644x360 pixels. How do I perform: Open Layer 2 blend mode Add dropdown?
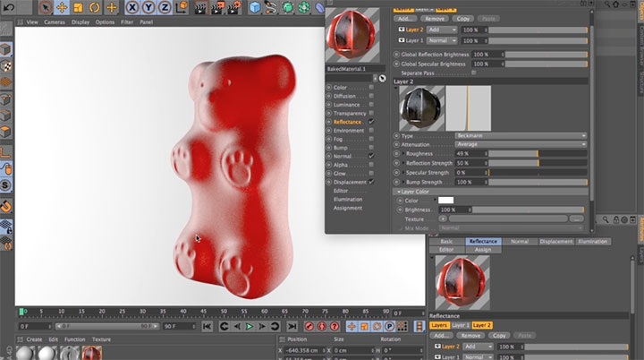point(442,30)
